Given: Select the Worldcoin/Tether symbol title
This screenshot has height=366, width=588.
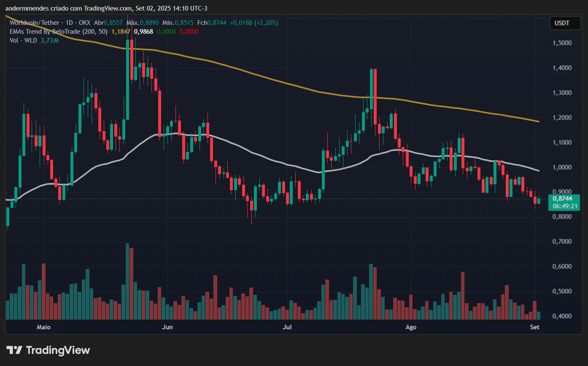Looking at the screenshot, I should [35, 22].
